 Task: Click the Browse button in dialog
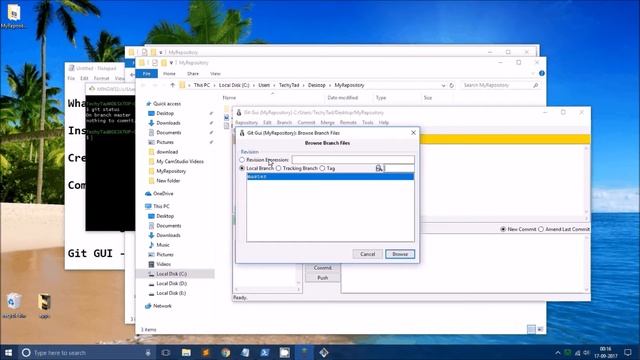click(400, 254)
